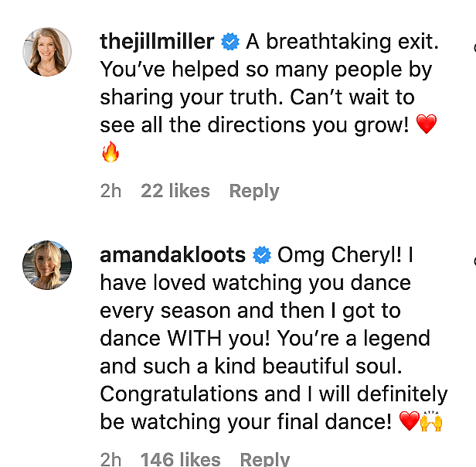Open thejillmiller's profile picture
This screenshot has width=476, height=467.
pos(47,52)
